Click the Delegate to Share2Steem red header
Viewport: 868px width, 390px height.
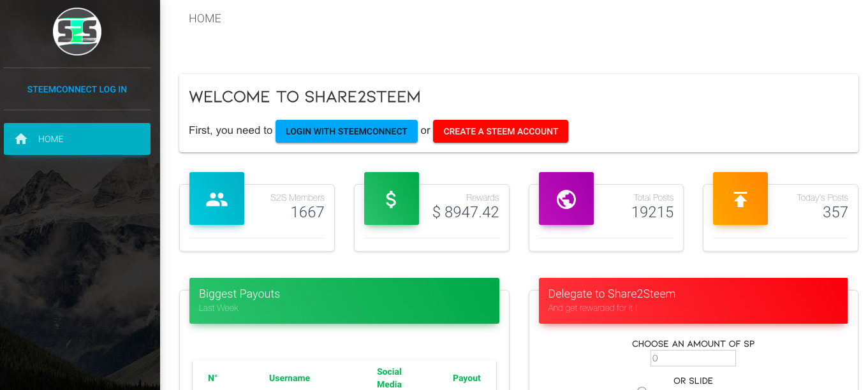[693, 301]
